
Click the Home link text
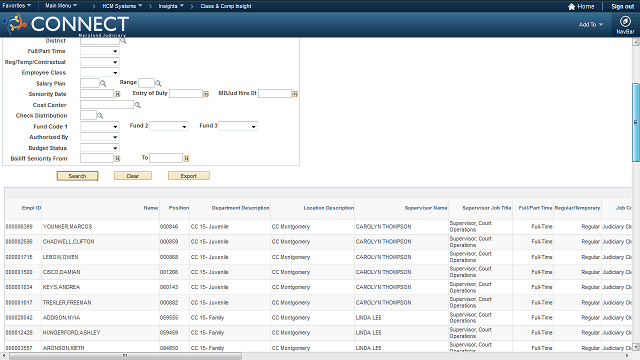(586, 6)
